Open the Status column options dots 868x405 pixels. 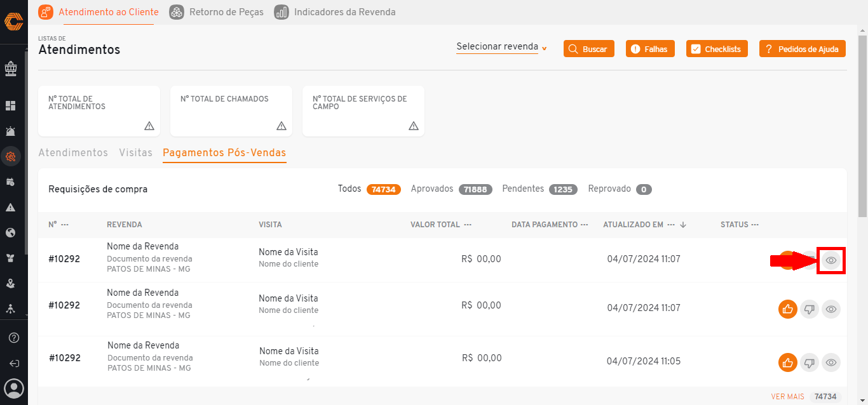[755, 225]
